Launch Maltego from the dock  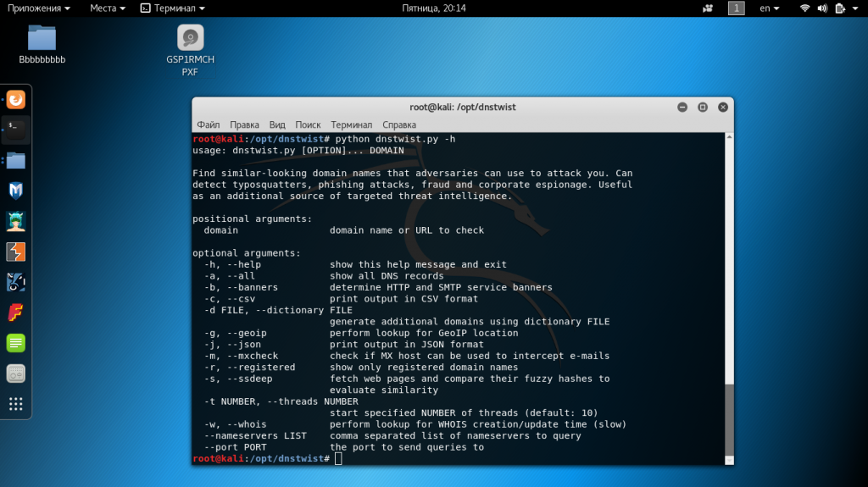point(16,282)
